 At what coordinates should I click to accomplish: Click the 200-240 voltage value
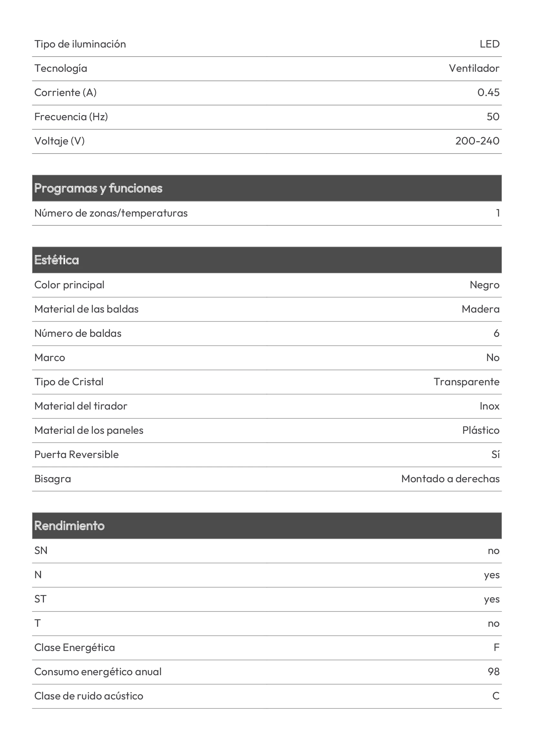click(477, 141)
